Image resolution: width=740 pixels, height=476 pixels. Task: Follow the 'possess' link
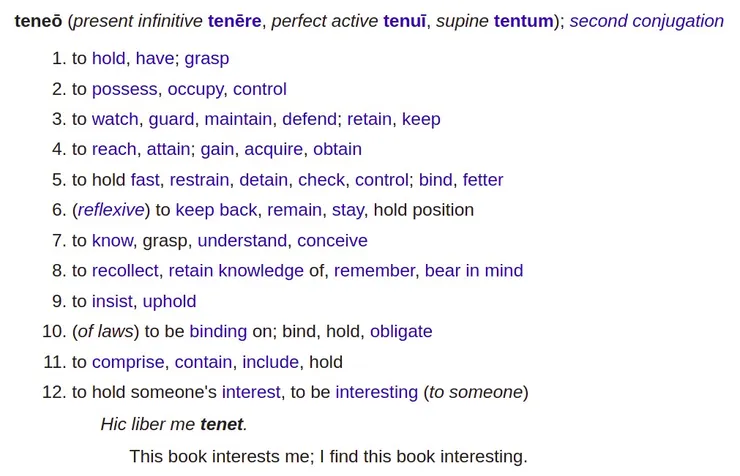(124, 89)
